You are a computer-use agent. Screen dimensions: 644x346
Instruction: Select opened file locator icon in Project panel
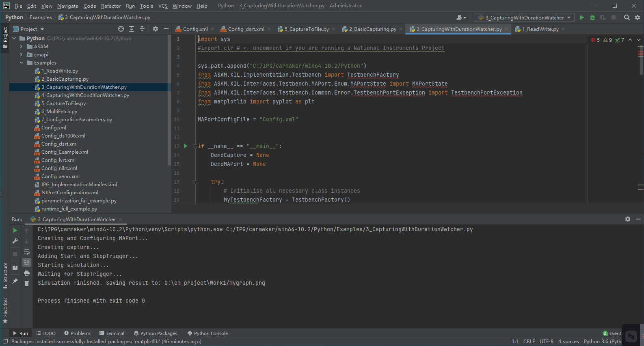point(121,29)
